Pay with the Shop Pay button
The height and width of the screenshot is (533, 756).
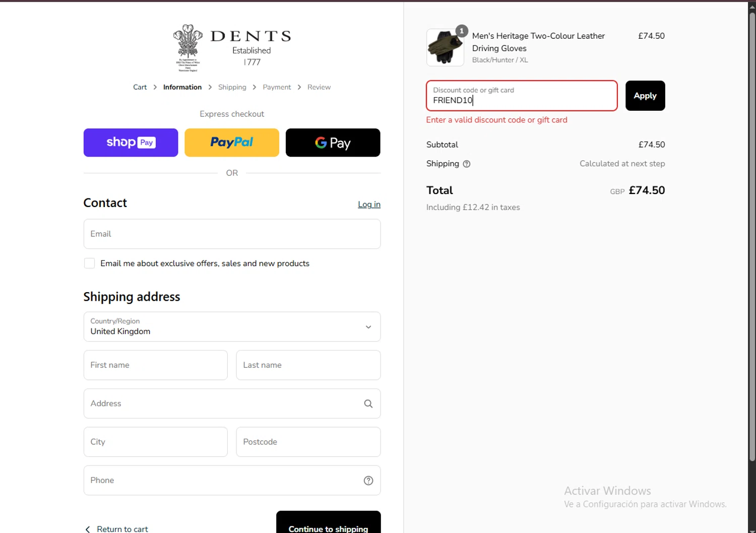point(131,143)
